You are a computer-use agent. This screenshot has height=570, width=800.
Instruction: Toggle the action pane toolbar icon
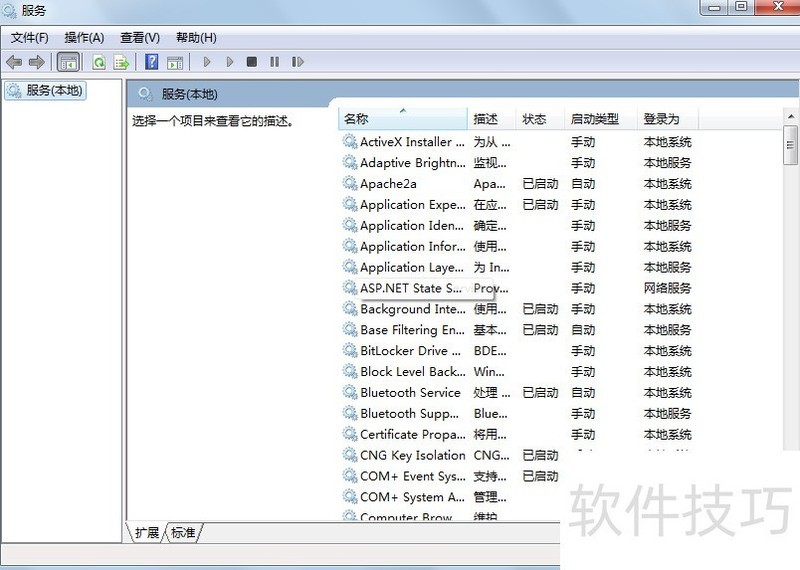(175, 62)
